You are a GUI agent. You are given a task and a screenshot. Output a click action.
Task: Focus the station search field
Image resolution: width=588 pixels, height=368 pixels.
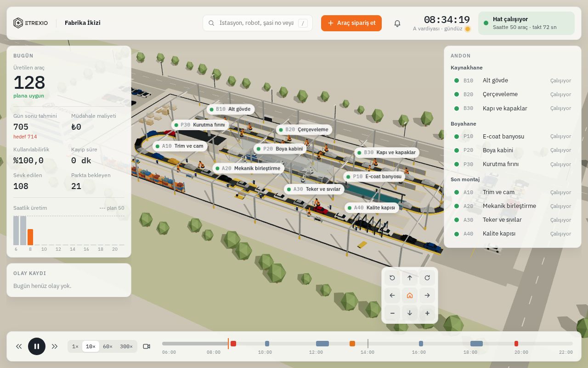[258, 23]
